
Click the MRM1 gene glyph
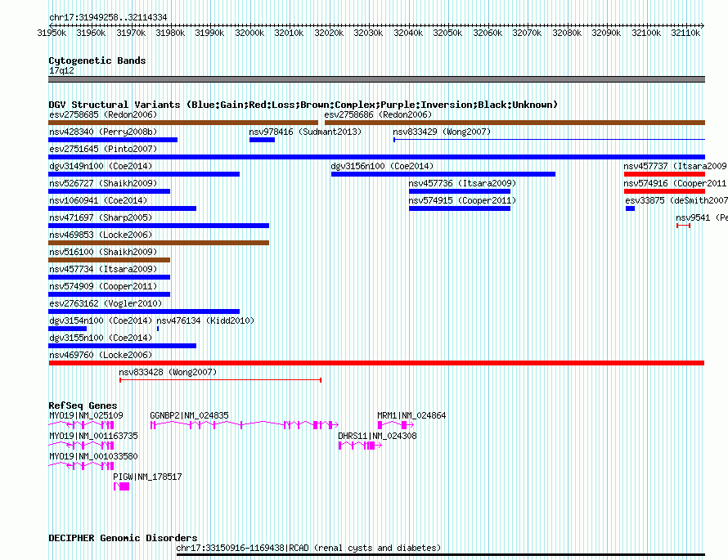click(396, 425)
